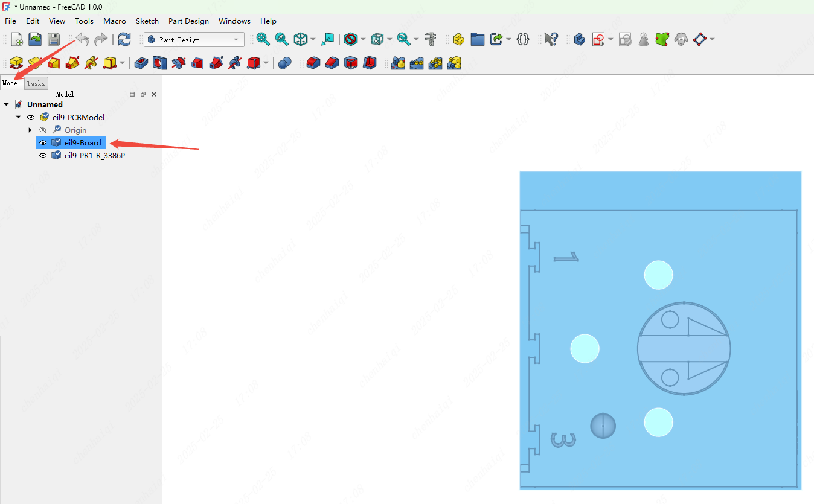The height and width of the screenshot is (504, 814).
Task: Show the hidden Origin item
Action: (x=43, y=130)
